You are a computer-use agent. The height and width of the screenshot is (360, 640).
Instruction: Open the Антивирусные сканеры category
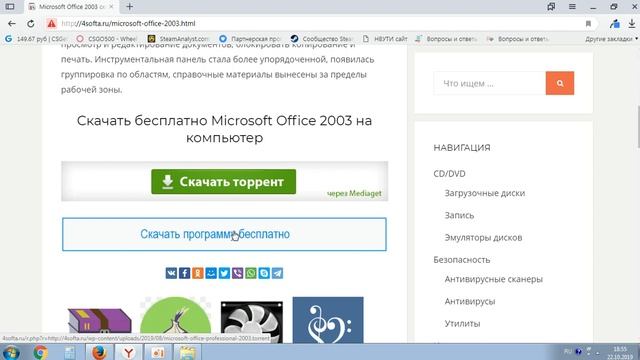(493, 279)
